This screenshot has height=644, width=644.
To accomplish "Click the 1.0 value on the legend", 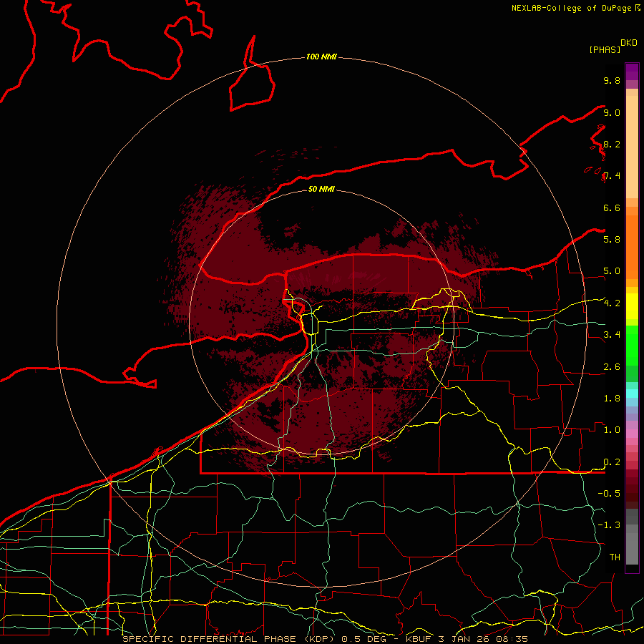I will [x=612, y=430].
